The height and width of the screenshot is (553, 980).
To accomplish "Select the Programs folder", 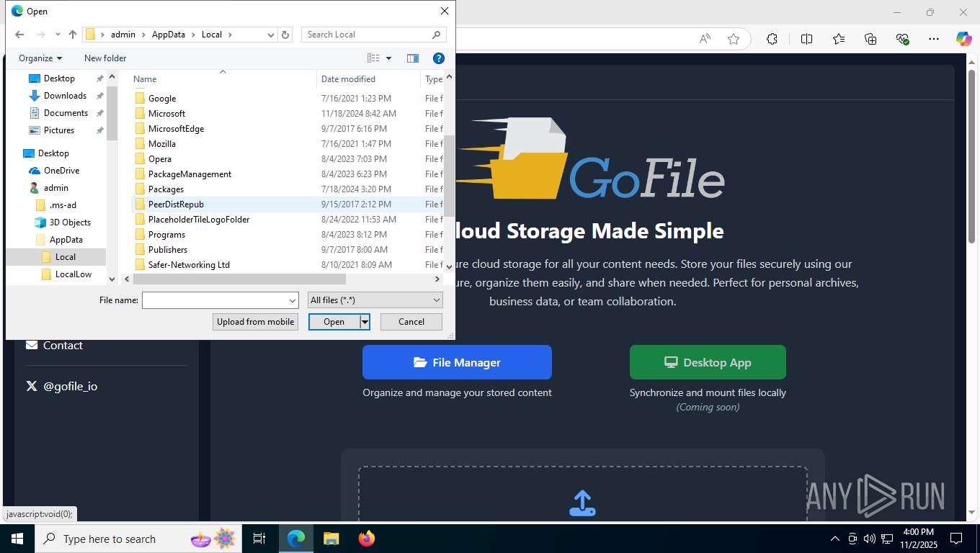I will (x=166, y=235).
